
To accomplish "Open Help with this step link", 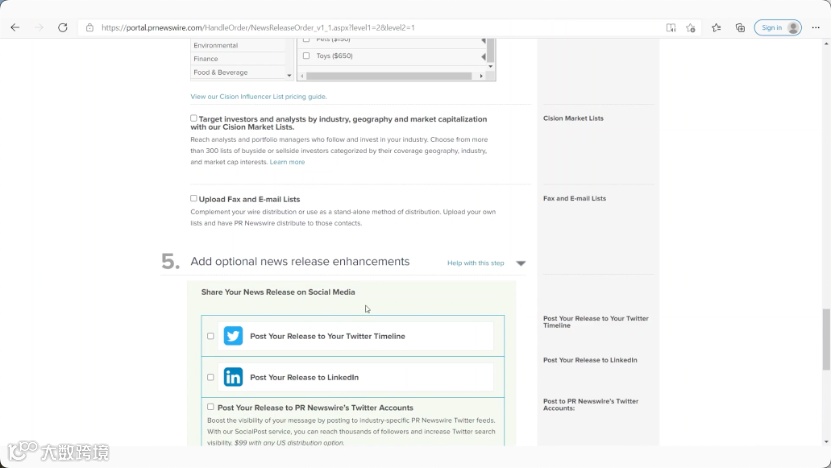I will (x=475, y=263).
